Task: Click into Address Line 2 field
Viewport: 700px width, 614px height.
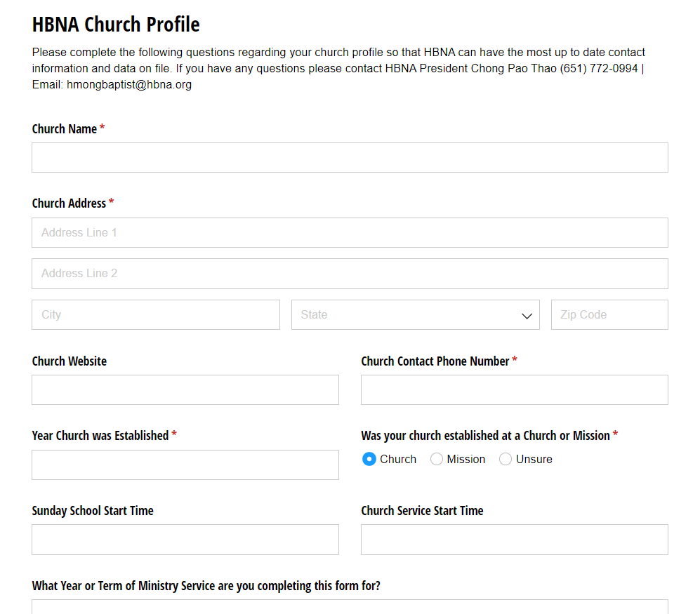Action: click(350, 274)
